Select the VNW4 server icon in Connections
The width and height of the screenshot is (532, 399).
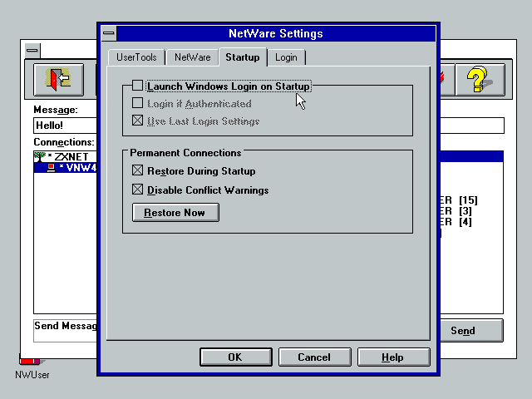coord(51,168)
